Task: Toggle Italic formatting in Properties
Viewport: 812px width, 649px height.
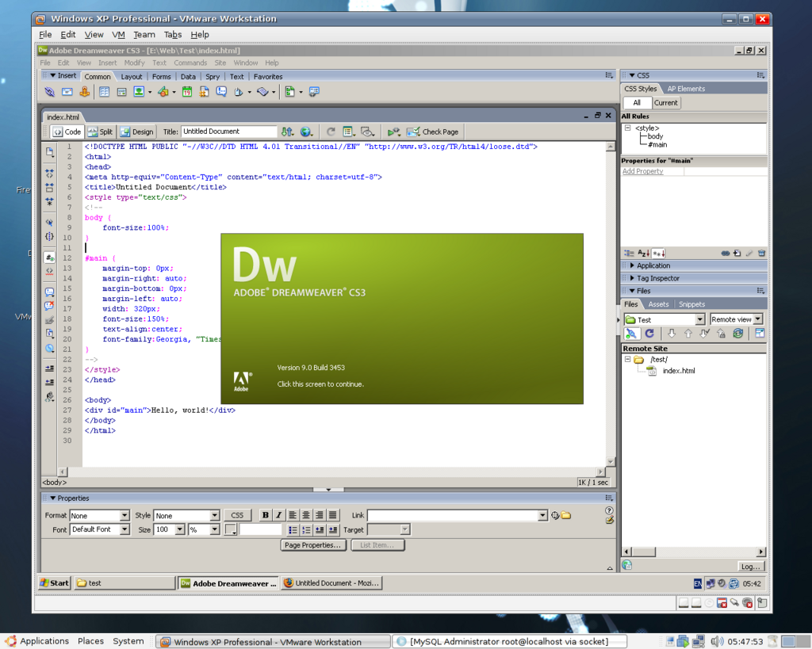Action: 278,515
